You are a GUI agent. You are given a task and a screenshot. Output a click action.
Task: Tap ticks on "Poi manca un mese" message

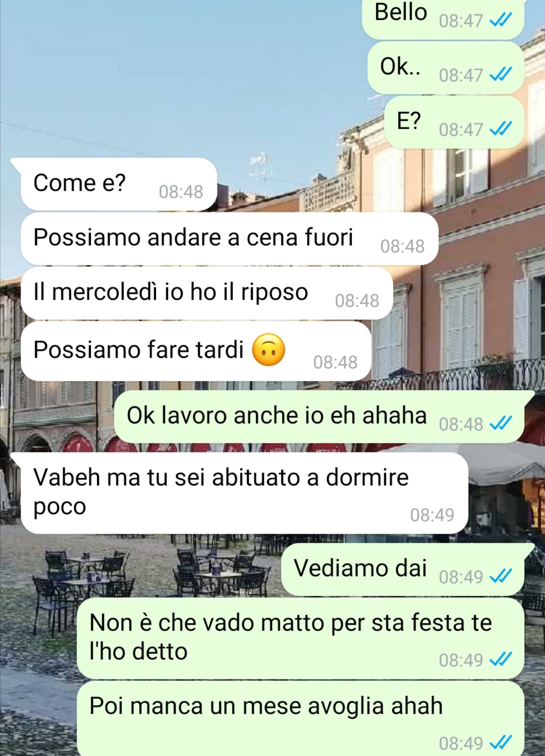coord(501,742)
